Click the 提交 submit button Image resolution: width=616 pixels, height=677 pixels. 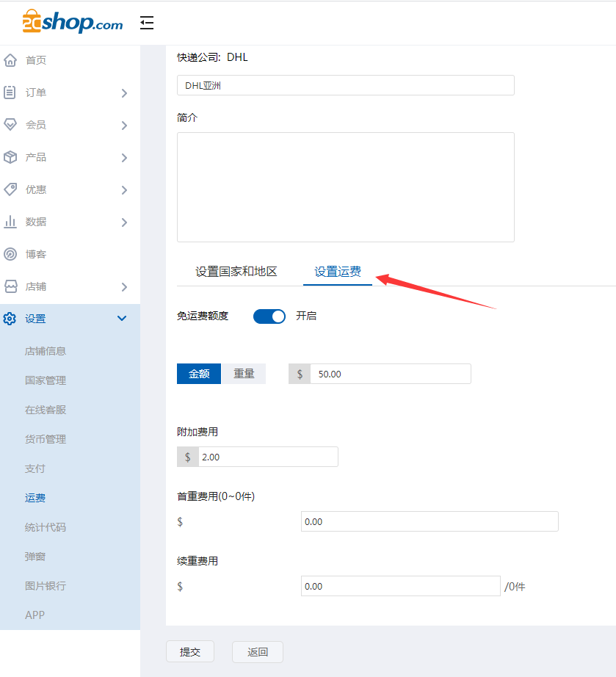click(x=190, y=651)
